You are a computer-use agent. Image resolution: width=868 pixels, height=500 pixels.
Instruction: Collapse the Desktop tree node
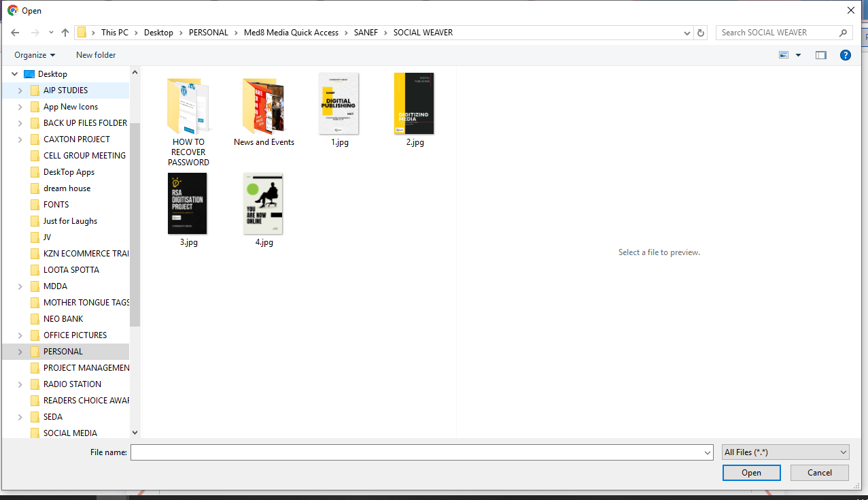coord(14,74)
